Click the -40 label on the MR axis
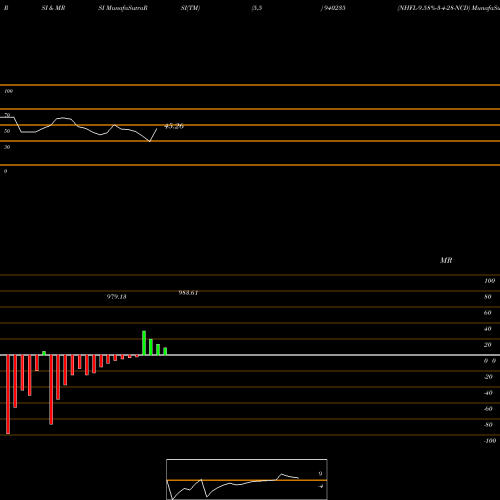500x500 pixels. 488,393
